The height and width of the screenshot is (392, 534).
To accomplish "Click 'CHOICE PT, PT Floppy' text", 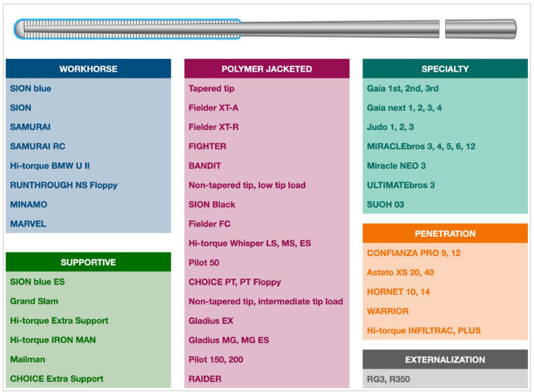I will pos(235,282).
